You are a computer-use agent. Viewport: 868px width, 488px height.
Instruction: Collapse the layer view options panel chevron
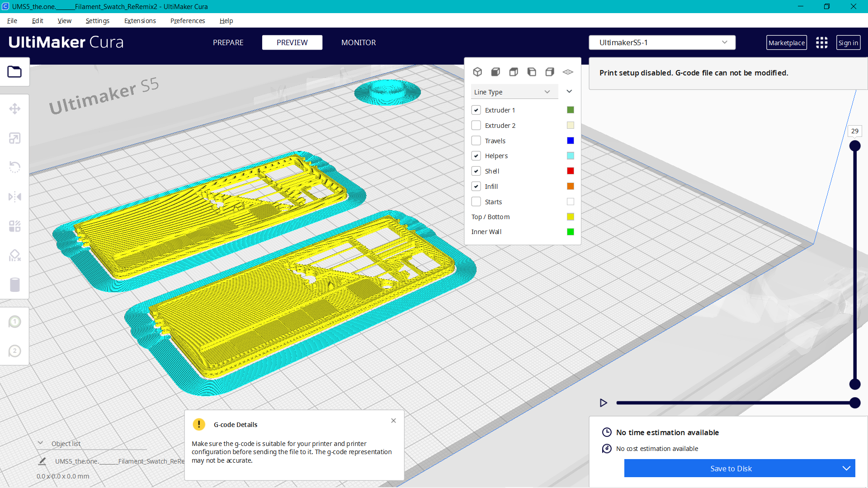click(x=569, y=91)
